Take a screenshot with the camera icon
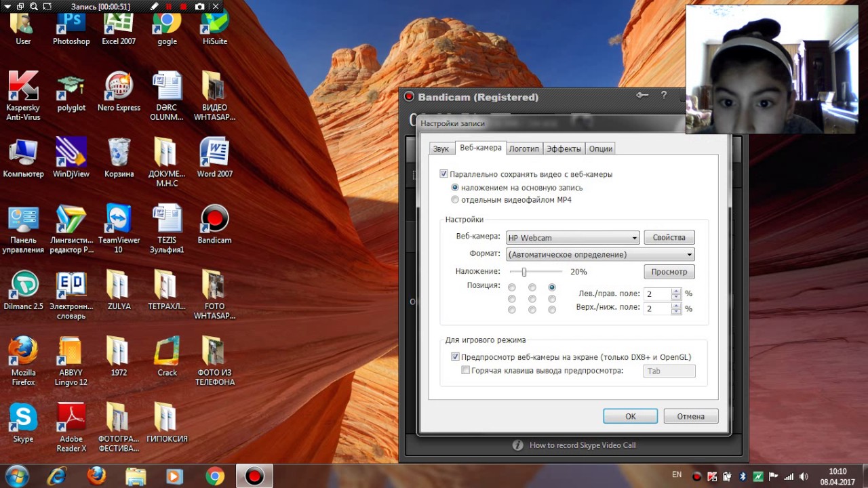 199,6
